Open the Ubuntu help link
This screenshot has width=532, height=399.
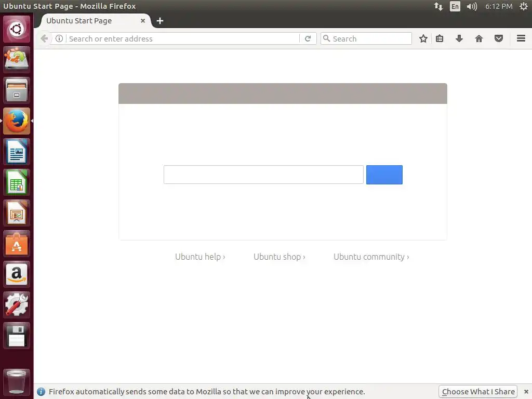pos(200,257)
